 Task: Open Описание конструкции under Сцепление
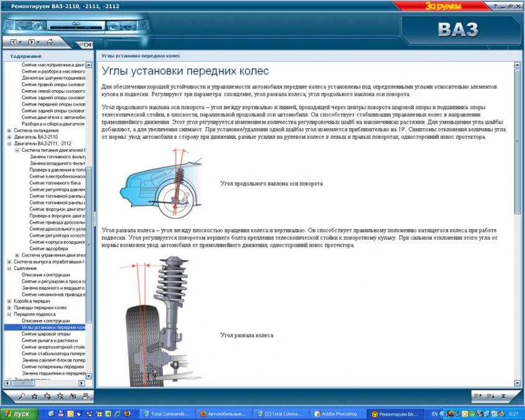click(45, 275)
